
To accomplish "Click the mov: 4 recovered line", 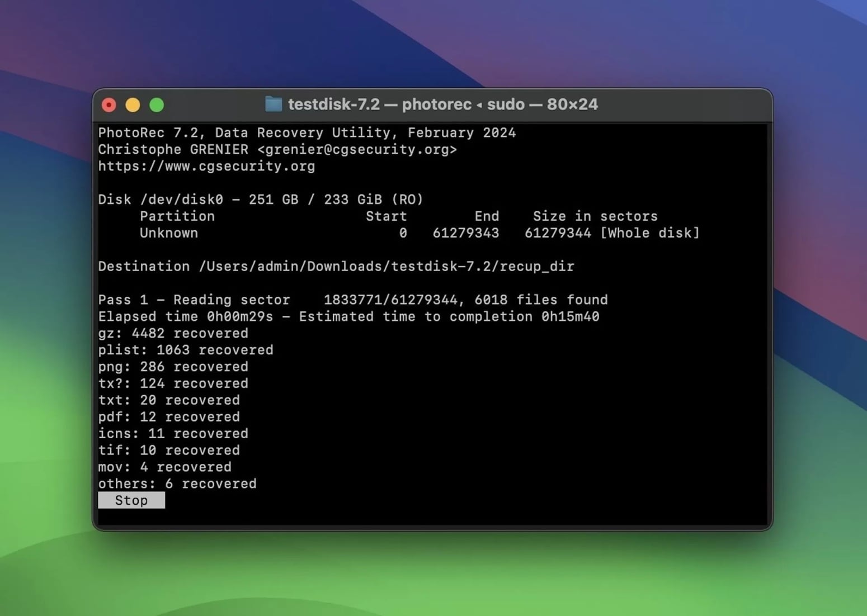I will [x=165, y=467].
